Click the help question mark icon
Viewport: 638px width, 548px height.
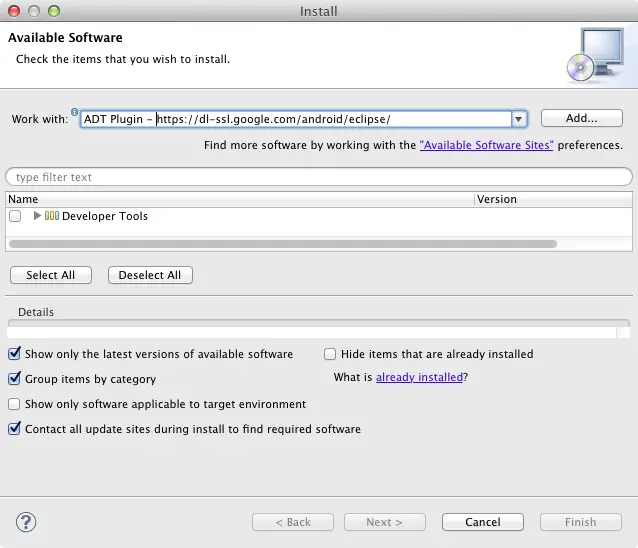[x=26, y=522]
